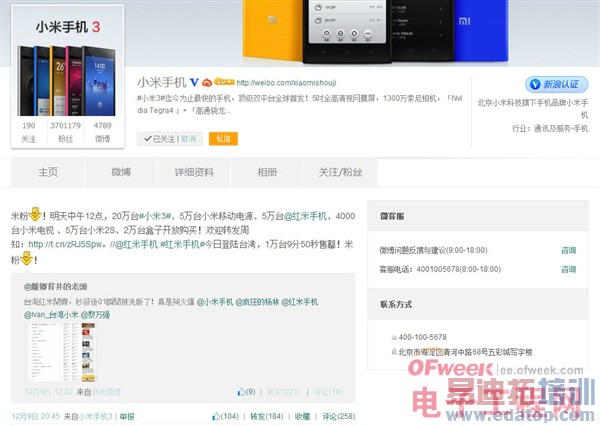The width and height of the screenshot is (600, 426).
Task: Click thumbs-up icon with 104 likes
Action: click(216, 416)
